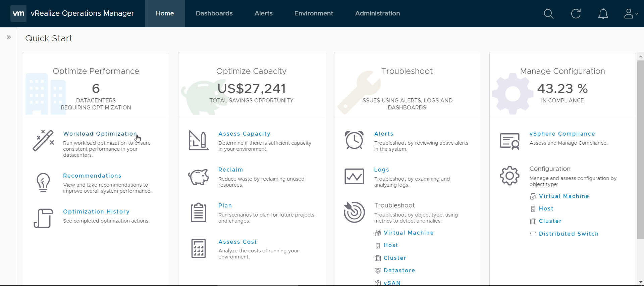Manage configuration for Host
This screenshot has width=644, height=286.
point(546,208)
